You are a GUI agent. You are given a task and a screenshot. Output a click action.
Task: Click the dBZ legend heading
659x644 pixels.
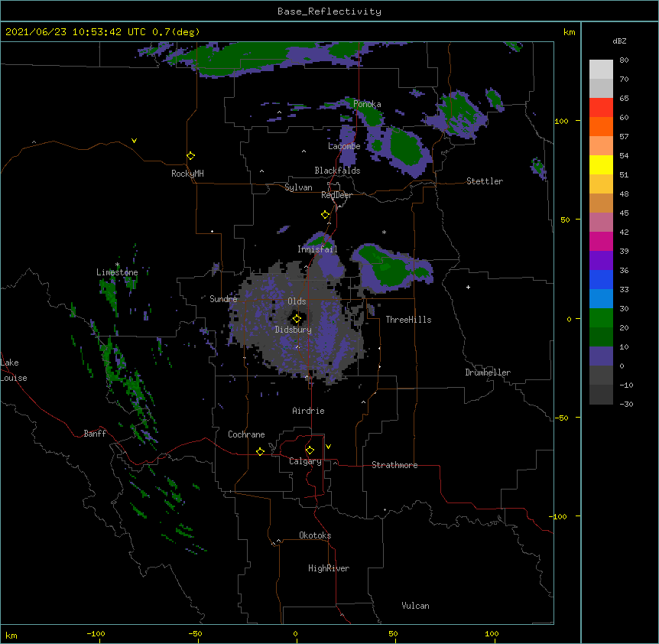point(619,41)
